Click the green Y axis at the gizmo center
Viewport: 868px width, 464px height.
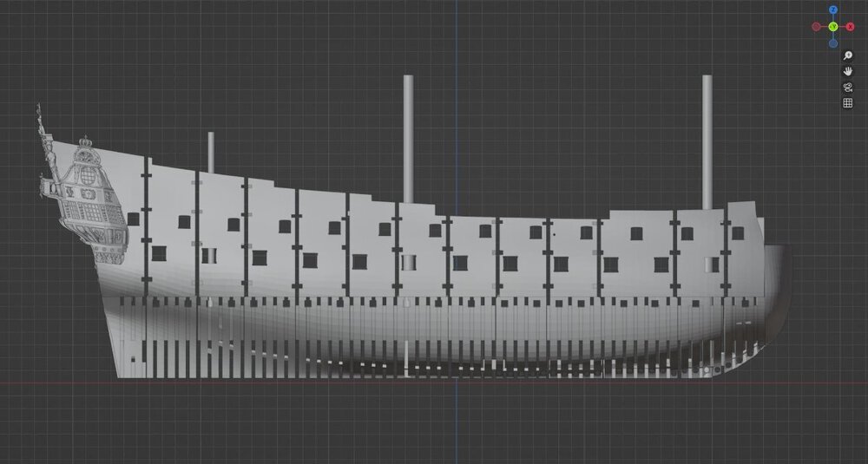tap(833, 27)
